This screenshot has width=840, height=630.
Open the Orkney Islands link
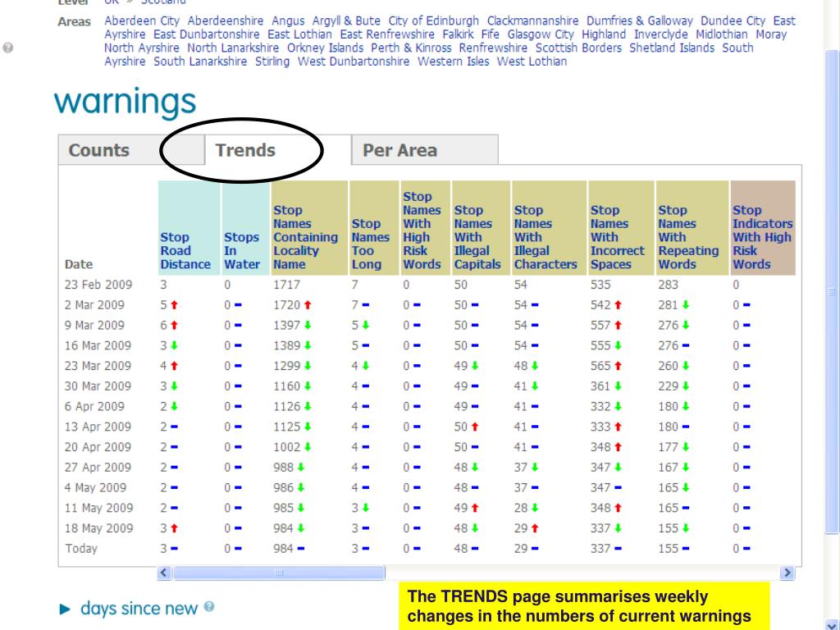click(325, 48)
